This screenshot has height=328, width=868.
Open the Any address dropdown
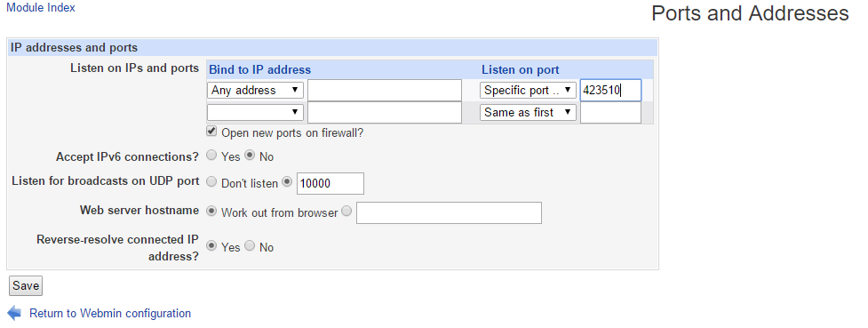click(255, 91)
